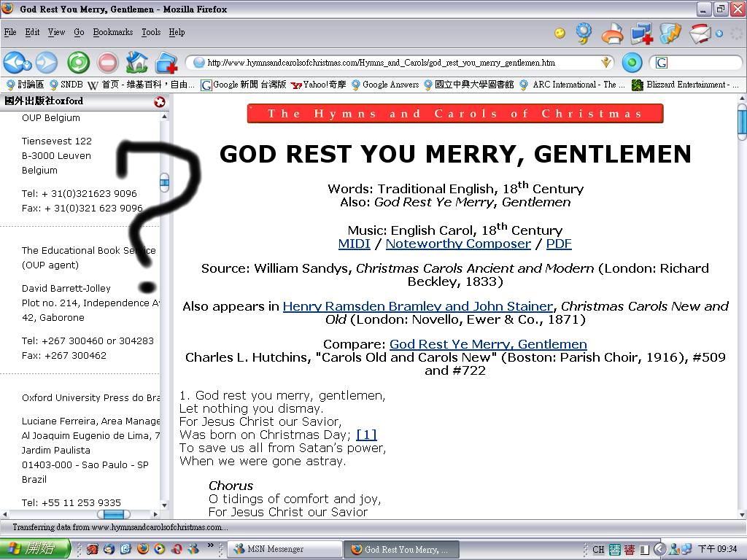747x560 pixels.
Task: Click the Yahoo!奇摩 bookmark
Action: point(319,85)
